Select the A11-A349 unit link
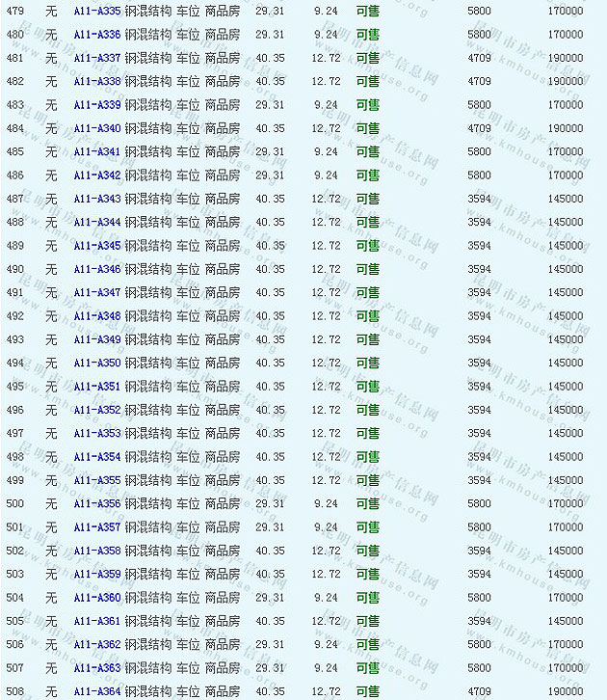 [x=97, y=339]
